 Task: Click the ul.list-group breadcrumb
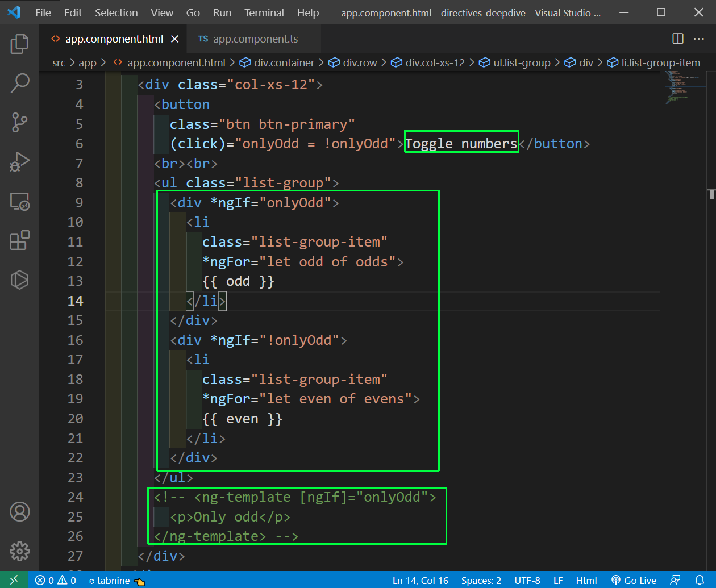click(515, 62)
